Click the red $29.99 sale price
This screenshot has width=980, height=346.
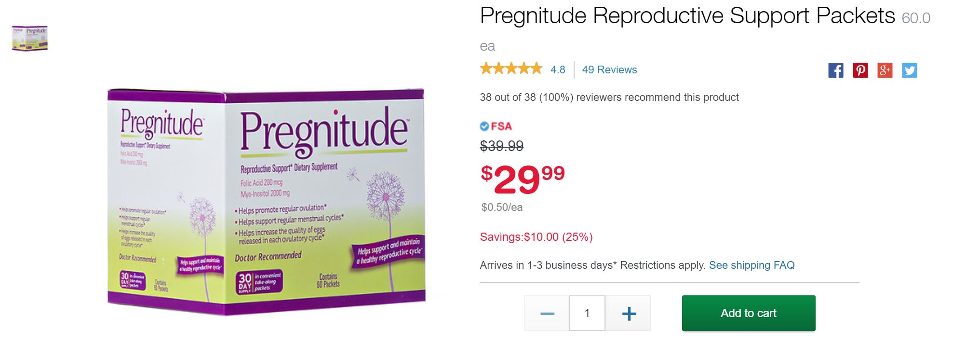(522, 179)
